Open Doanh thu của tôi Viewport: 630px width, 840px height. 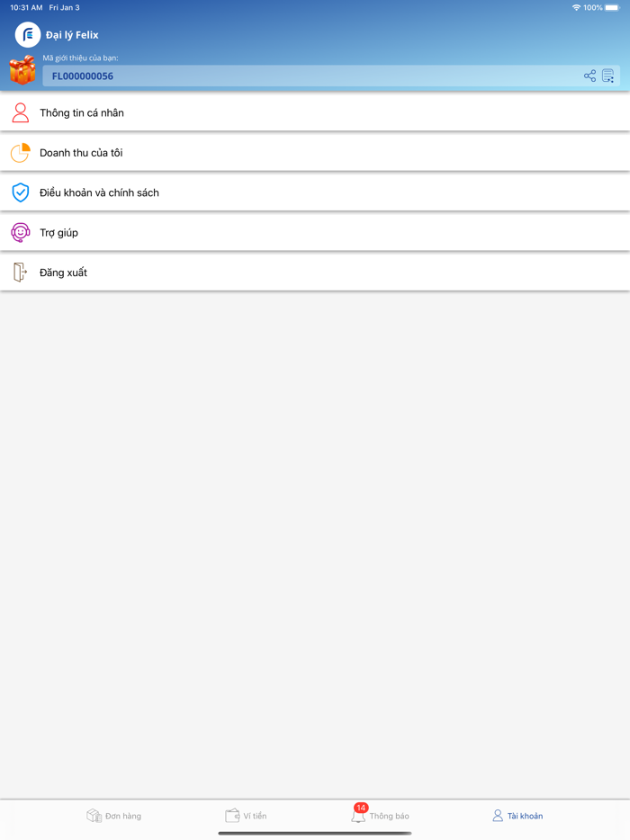pyautogui.click(x=81, y=153)
